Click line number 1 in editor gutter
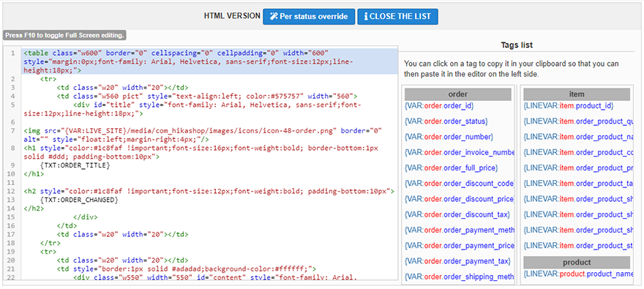The height and width of the screenshot is (289, 644). tap(13, 53)
